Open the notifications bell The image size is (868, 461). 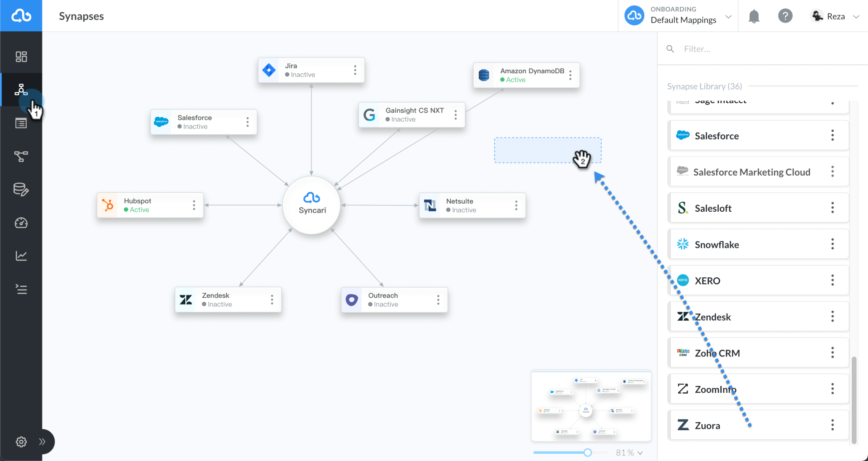[754, 16]
